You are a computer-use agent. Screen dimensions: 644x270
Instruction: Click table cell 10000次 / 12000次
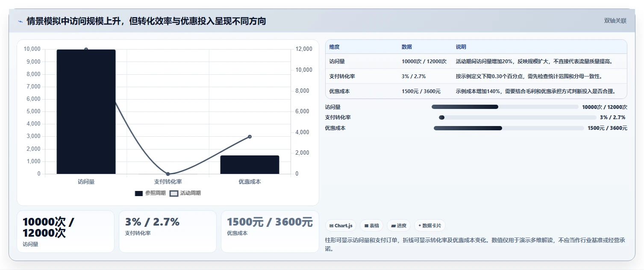point(424,62)
